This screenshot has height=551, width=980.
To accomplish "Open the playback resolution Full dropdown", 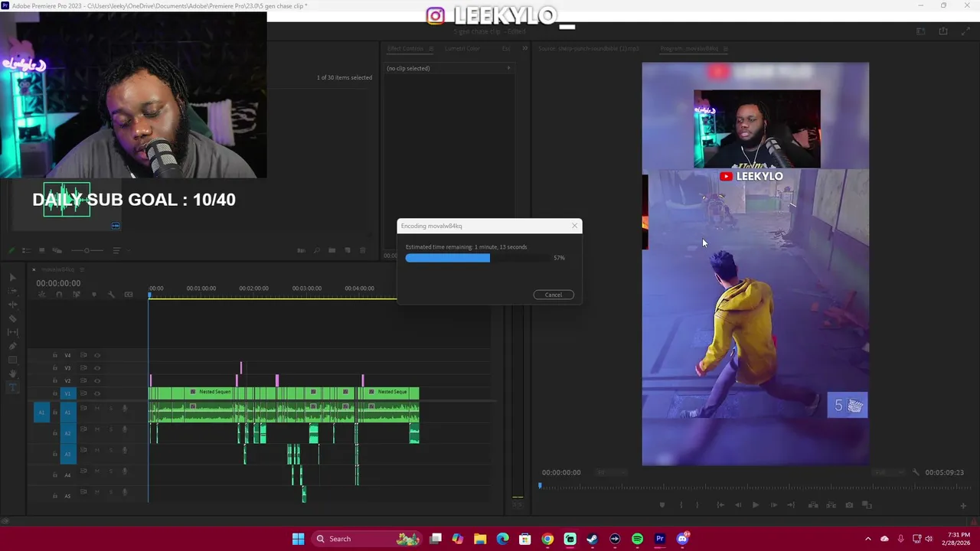I will tap(889, 472).
